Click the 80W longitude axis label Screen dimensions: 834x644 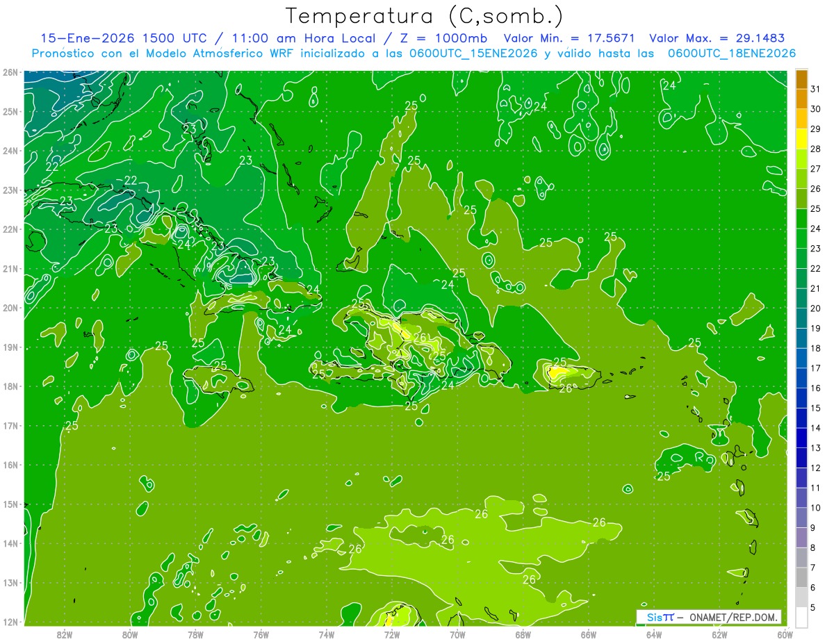click(129, 634)
